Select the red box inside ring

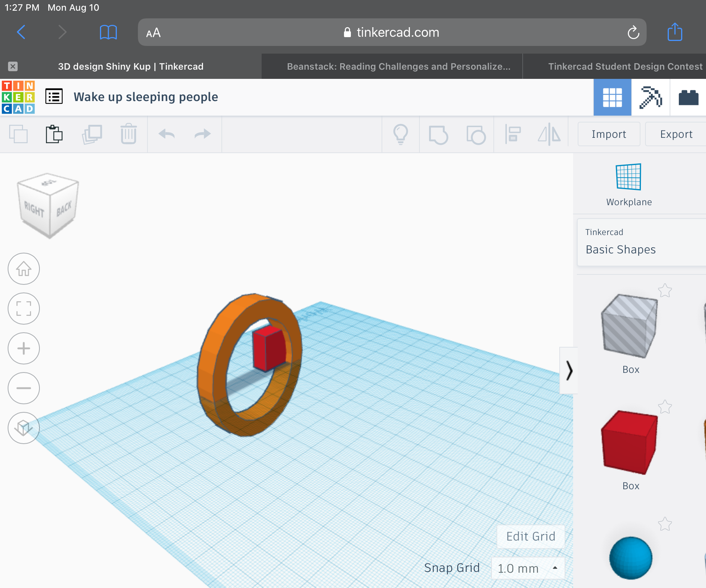point(269,348)
